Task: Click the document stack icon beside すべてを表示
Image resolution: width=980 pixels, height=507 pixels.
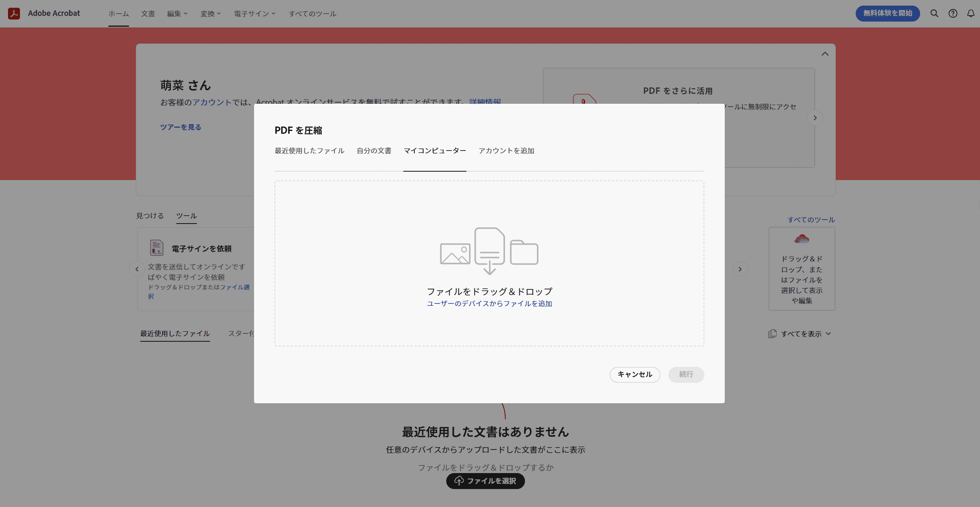Action: 773,333
